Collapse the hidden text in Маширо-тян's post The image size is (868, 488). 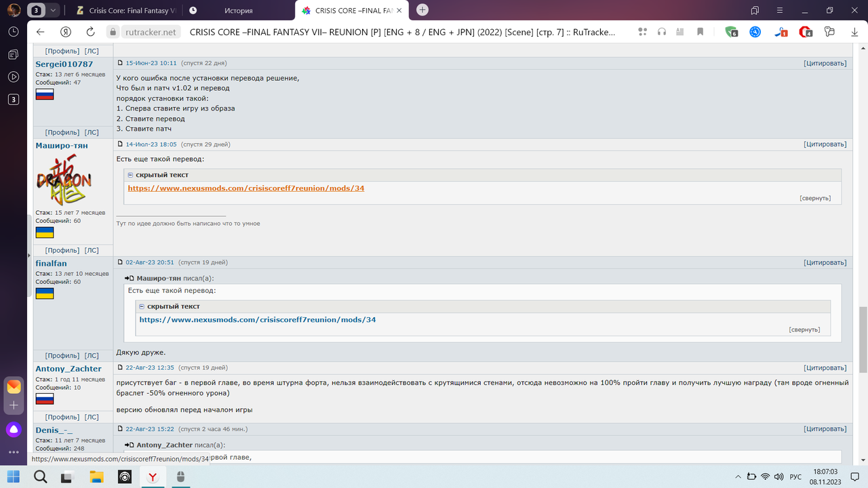click(161, 175)
